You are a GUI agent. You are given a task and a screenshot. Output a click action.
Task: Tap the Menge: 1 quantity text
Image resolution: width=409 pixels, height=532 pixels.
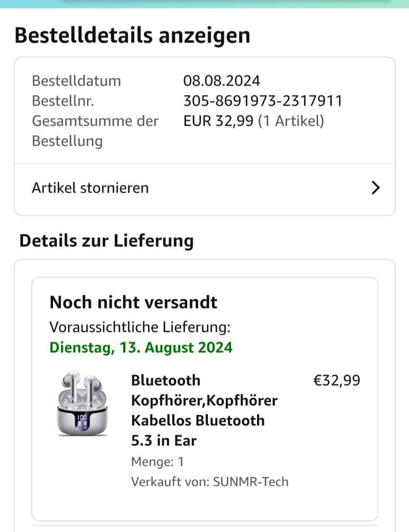pyautogui.click(x=157, y=462)
